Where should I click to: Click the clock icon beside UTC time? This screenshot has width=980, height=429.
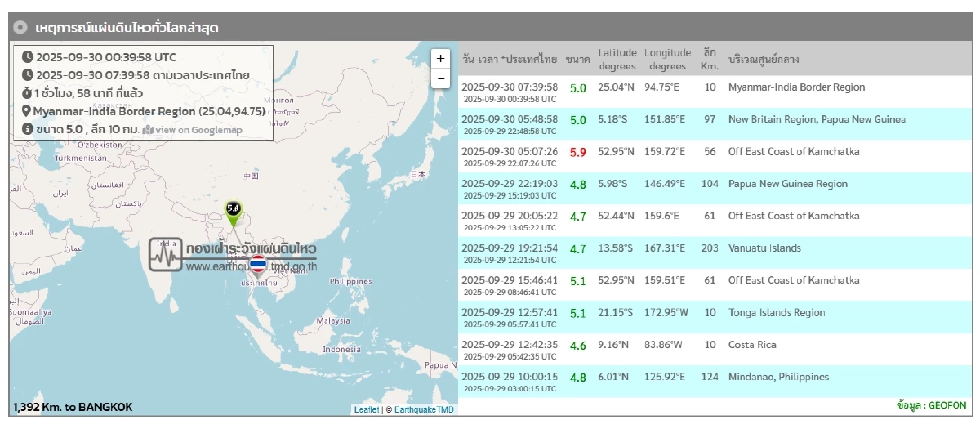click(28, 57)
